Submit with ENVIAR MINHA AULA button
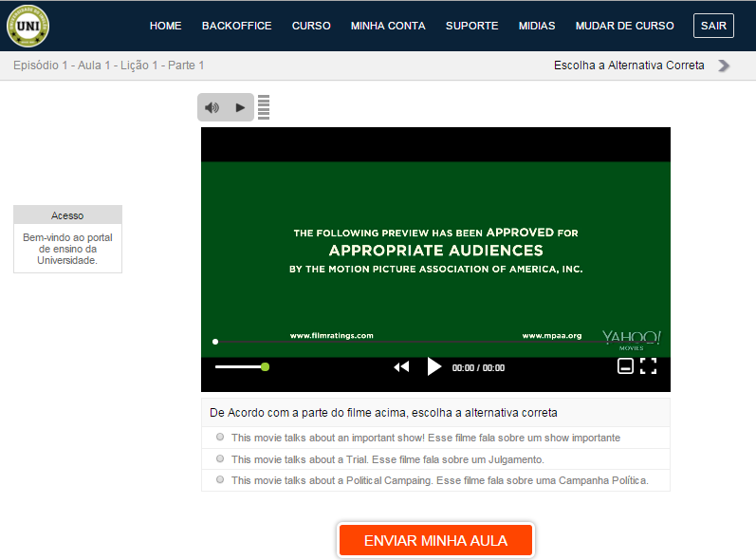Screen dimensions: 756x560 coord(435,540)
